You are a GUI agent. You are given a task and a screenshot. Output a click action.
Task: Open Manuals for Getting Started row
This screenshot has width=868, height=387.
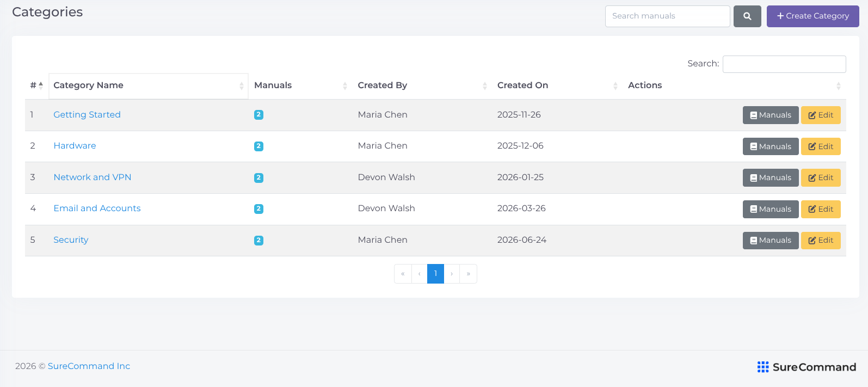[771, 115]
